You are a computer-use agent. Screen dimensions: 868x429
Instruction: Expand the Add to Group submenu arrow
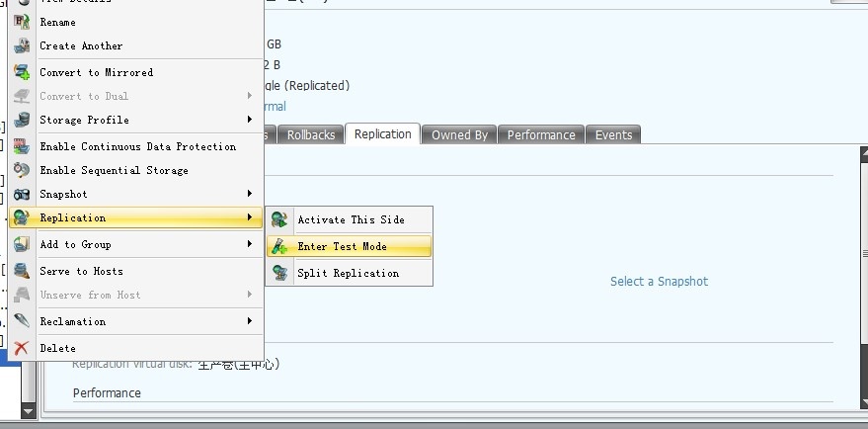tap(249, 244)
